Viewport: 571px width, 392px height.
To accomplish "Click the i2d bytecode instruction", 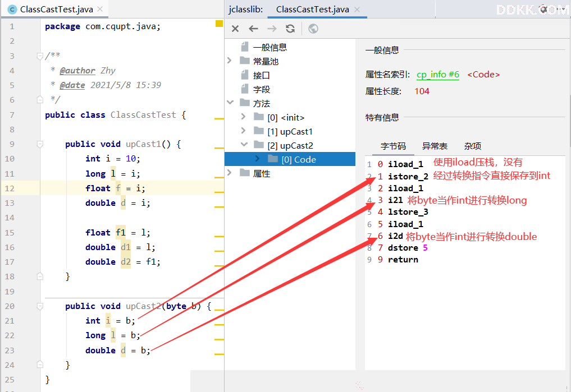I will tap(395, 236).
